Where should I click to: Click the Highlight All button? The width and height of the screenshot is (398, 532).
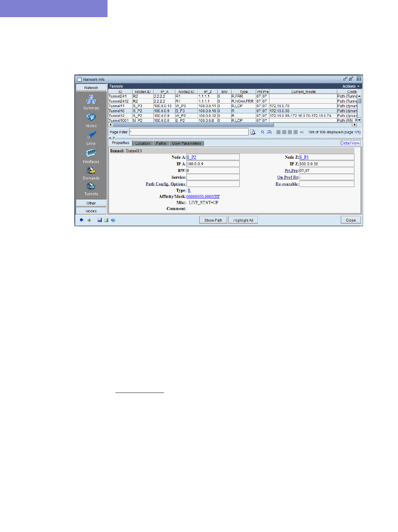coord(243,220)
